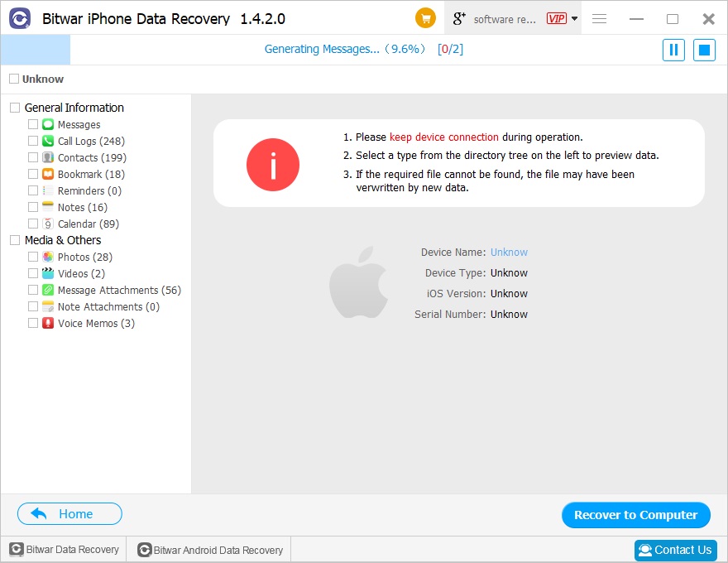Image resolution: width=728 pixels, height=563 pixels.
Task: Click the Contacts icon
Action: (x=48, y=157)
